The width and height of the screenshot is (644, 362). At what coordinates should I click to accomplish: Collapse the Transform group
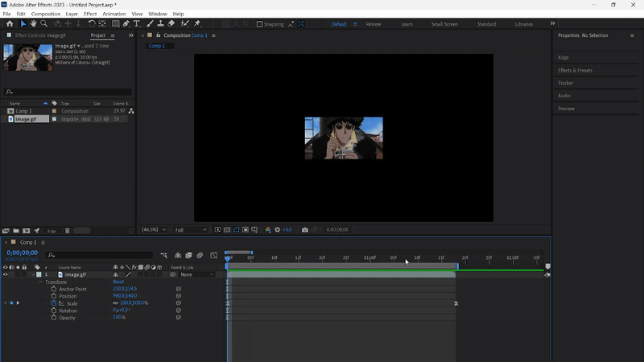pos(40,282)
